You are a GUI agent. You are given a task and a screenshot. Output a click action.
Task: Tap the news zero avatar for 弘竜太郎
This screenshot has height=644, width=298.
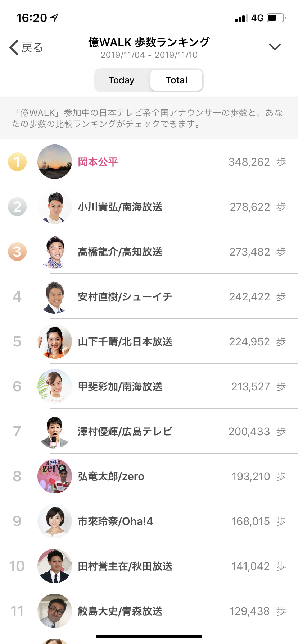pos(55,476)
